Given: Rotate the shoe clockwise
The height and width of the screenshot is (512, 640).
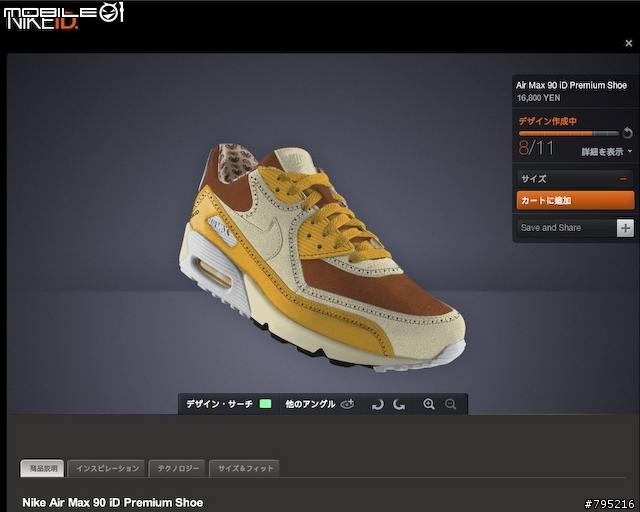Looking at the screenshot, I should click(399, 405).
